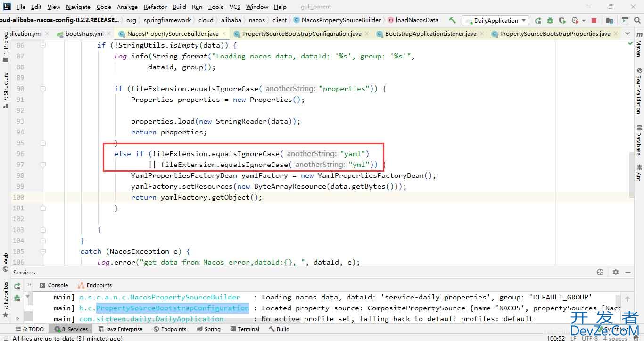
Task: Open the View menu
Action: 54,7
